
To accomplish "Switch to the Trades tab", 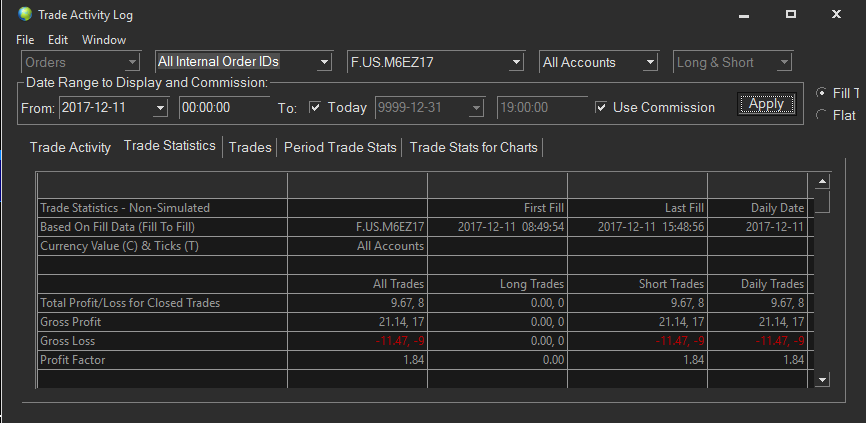I will click(250, 147).
